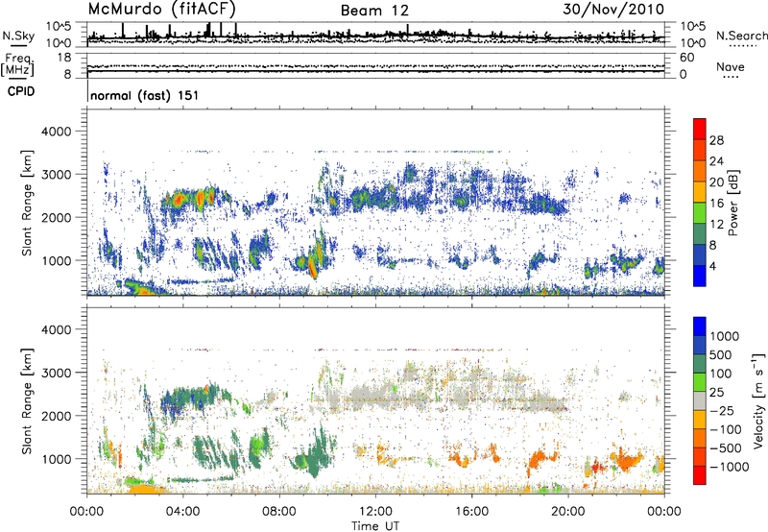
Task: Click the McMurdo (fitACF) title
Action: [161, 9]
